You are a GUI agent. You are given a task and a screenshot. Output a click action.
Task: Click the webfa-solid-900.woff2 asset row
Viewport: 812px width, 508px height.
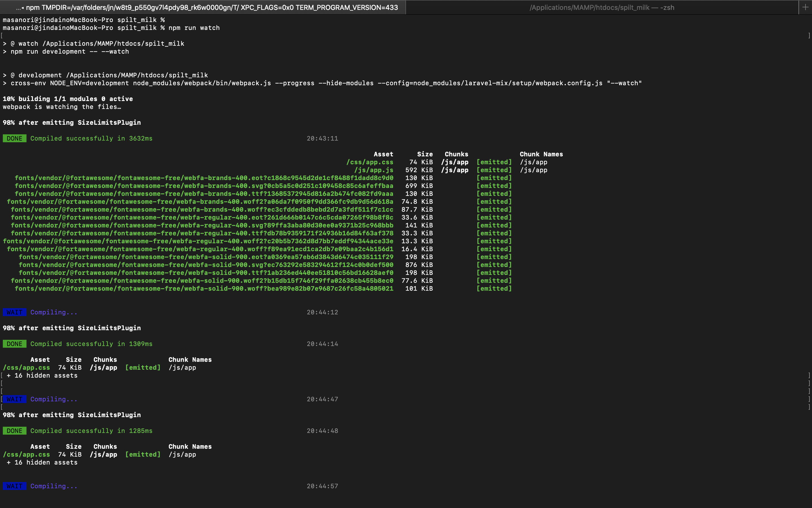tap(261, 281)
